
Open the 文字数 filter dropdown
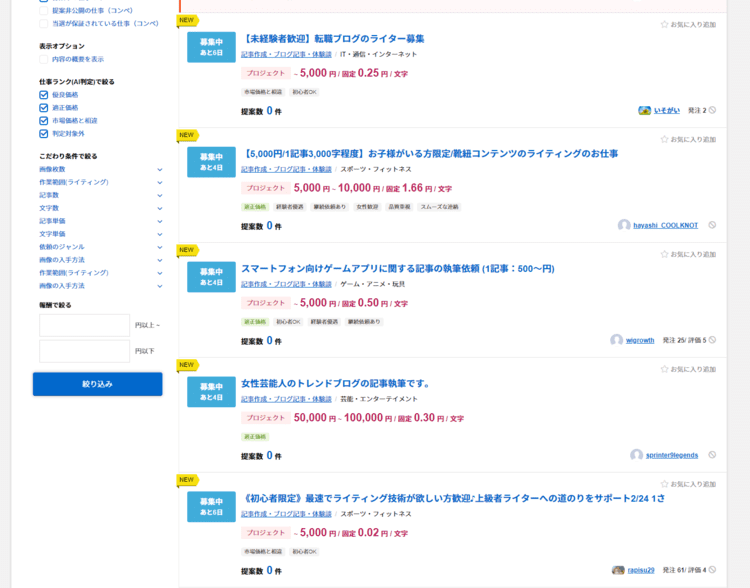click(101, 208)
